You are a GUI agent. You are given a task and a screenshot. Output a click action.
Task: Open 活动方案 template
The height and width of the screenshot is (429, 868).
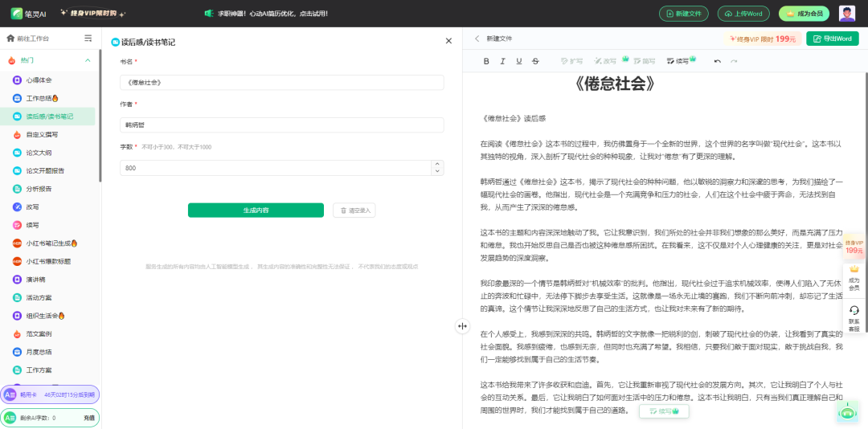coord(47,298)
